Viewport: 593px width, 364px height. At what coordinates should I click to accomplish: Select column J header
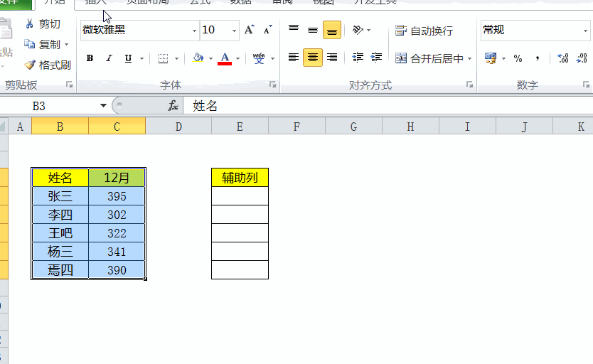click(524, 127)
